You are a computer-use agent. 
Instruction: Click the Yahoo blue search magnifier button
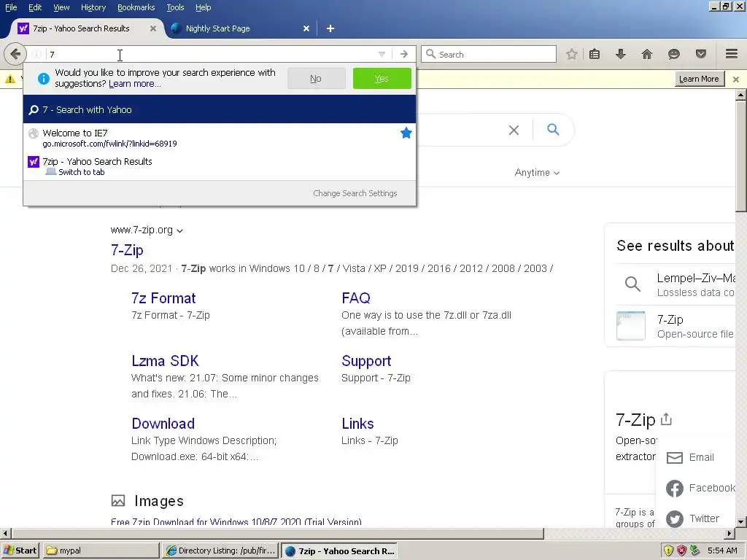click(x=553, y=129)
